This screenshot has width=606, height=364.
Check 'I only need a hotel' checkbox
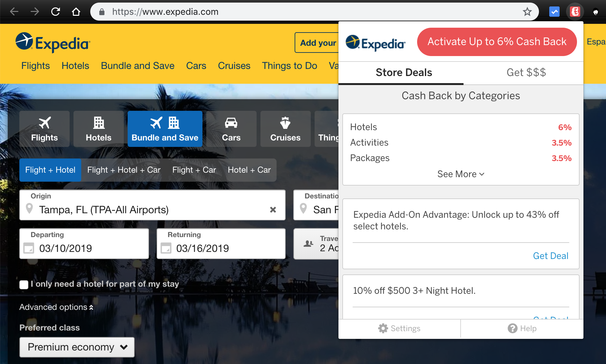click(24, 284)
